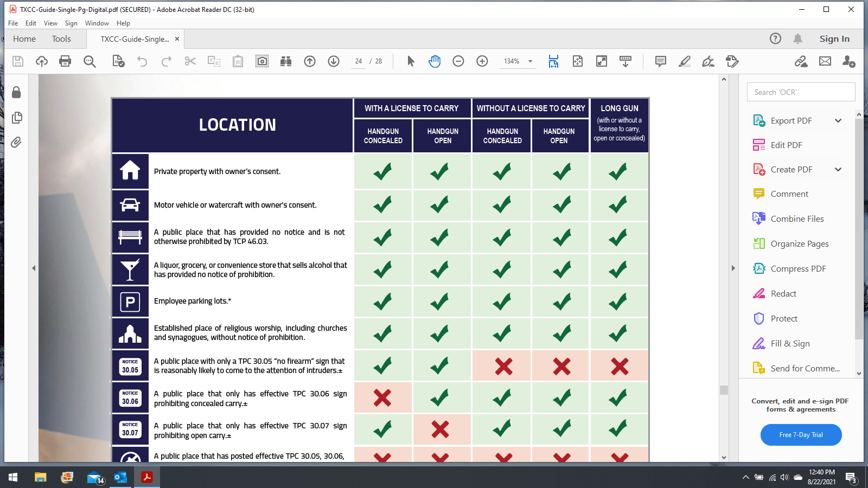The height and width of the screenshot is (488, 868).
Task: Open the attachments paperclip panel
Action: pos(16,142)
